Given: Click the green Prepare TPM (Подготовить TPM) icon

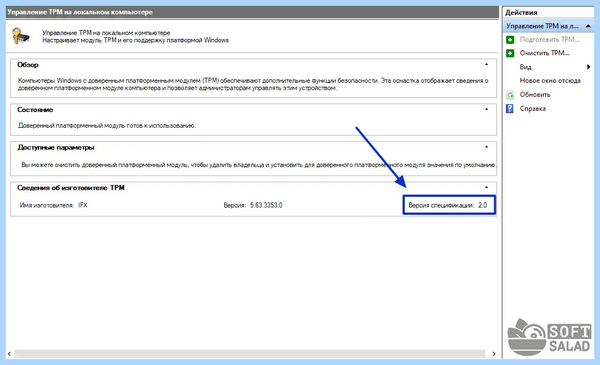Looking at the screenshot, I should [510, 39].
